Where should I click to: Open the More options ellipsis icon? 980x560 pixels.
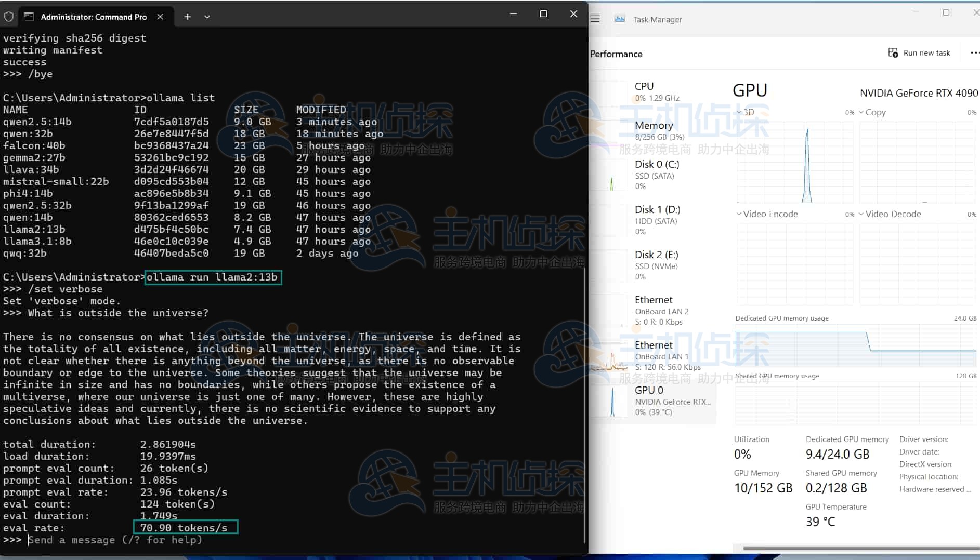click(975, 52)
